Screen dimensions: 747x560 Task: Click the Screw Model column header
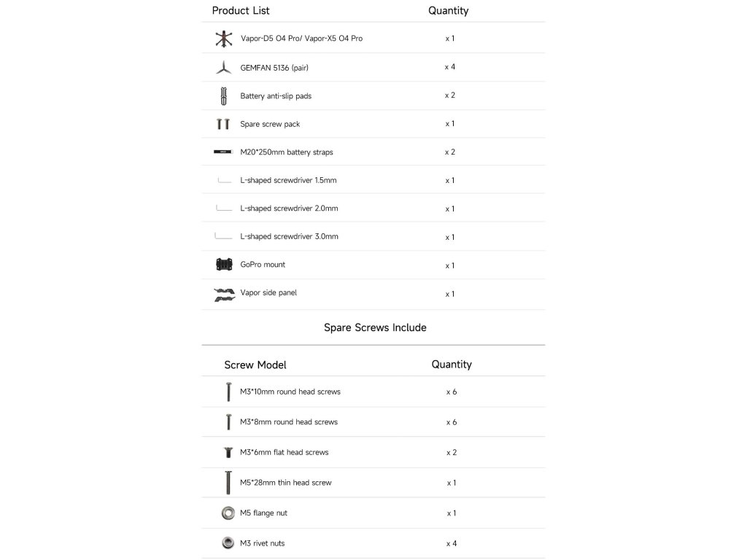tap(255, 365)
